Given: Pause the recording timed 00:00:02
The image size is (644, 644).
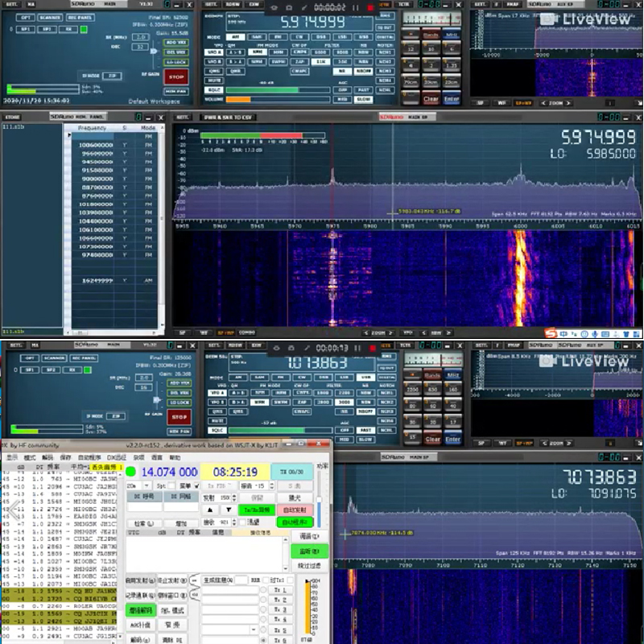Looking at the screenshot, I should tap(356, 7).
